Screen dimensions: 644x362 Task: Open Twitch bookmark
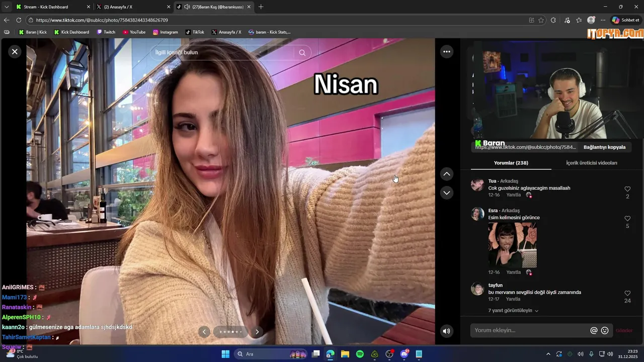tap(106, 32)
